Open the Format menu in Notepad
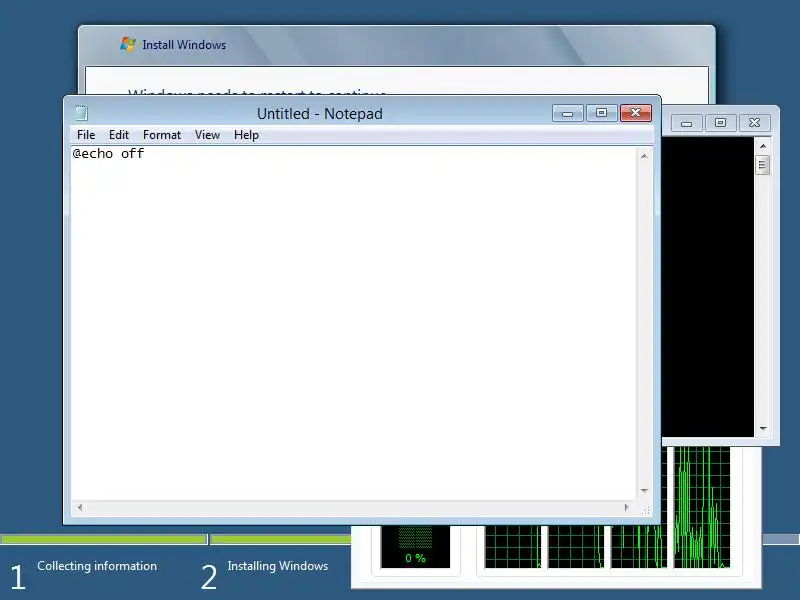Viewport: 800px width, 600px height. point(162,135)
